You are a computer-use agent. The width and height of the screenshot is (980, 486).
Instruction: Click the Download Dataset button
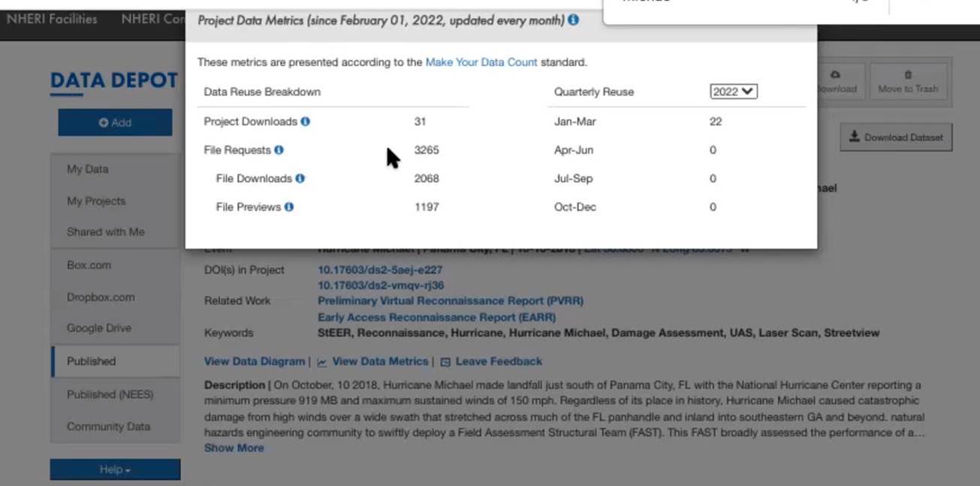point(896,137)
